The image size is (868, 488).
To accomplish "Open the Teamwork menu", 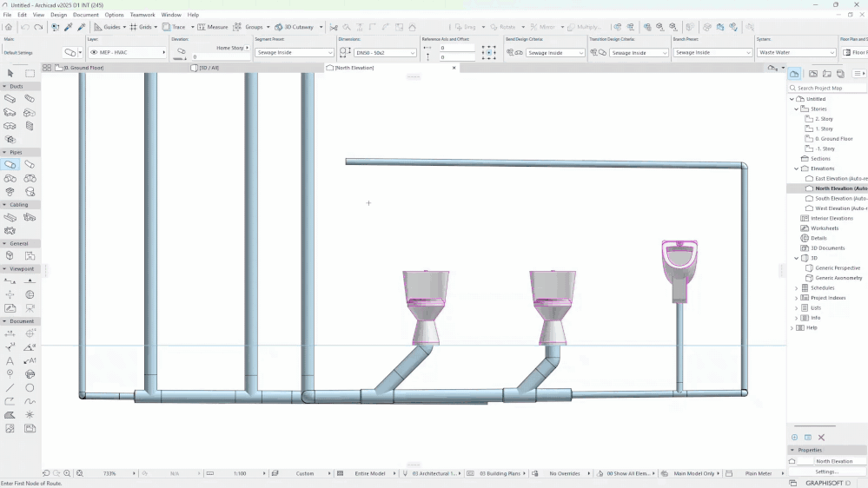I will coord(142,15).
